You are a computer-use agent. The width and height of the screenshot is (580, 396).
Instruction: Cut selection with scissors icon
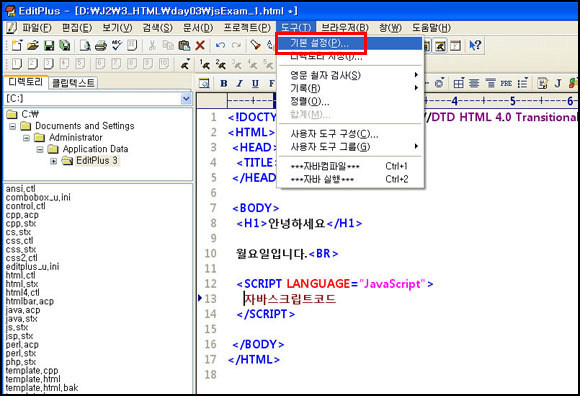152,45
